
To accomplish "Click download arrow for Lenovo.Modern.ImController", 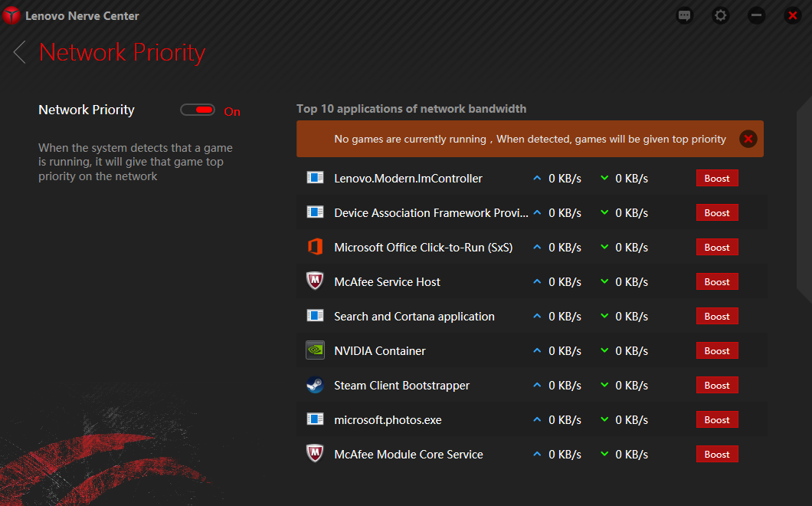I will pyautogui.click(x=604, y=178).
